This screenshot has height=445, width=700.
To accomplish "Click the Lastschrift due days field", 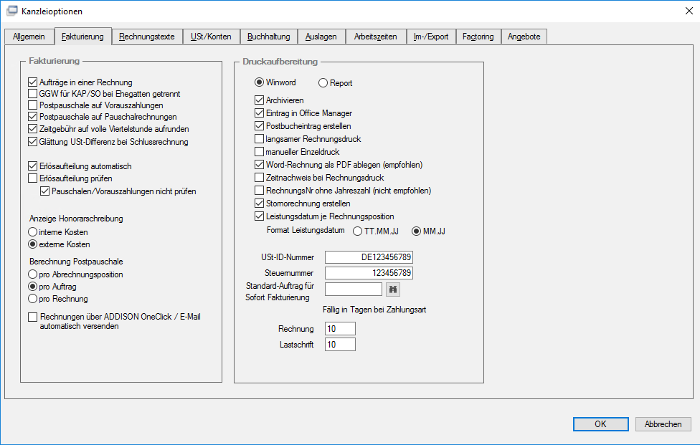I will coord(340,344).
